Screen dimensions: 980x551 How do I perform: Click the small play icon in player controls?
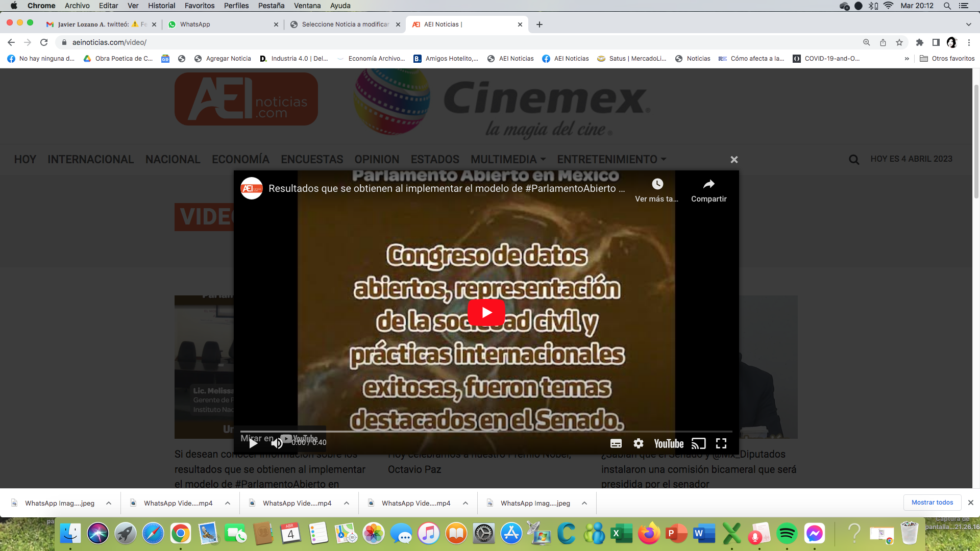pyautogui.click(x=253, y=443)
